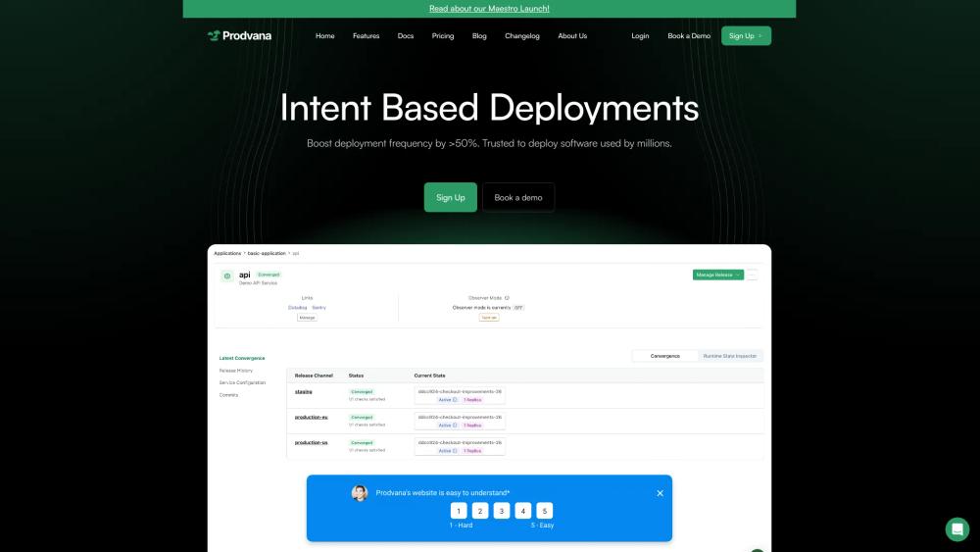The width and height of the screenshot is (980, 552).
Task: Click the Converged badge next to api
Action: point(269,275)
